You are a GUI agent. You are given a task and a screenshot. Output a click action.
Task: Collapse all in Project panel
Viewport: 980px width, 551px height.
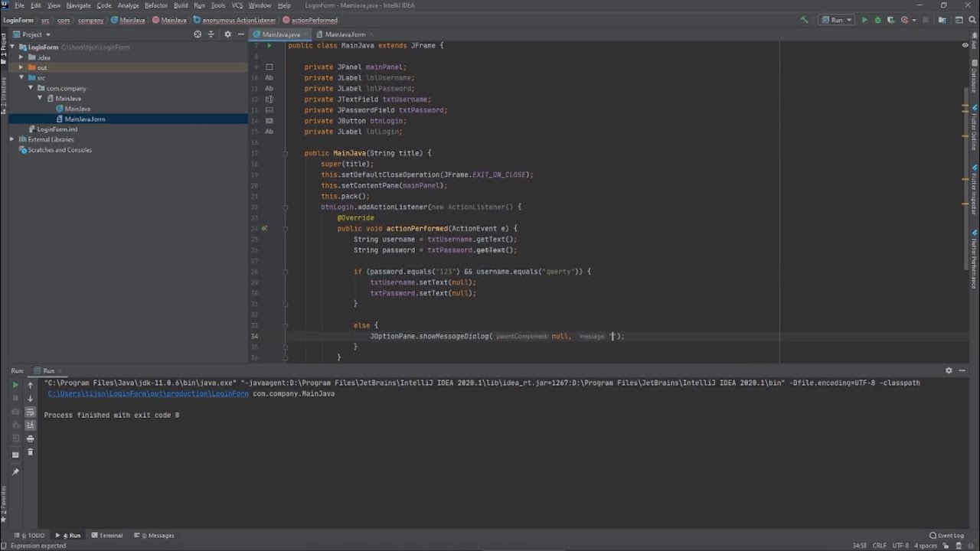click(211, 34)
